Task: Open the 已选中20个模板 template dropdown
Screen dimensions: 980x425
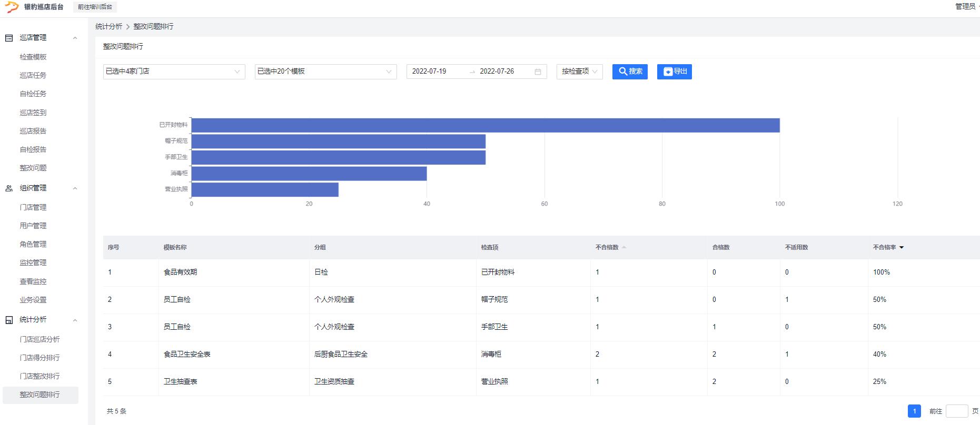Action: 325,72
